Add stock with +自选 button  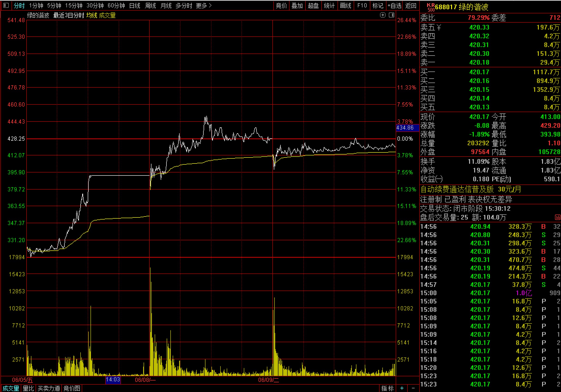394,6
